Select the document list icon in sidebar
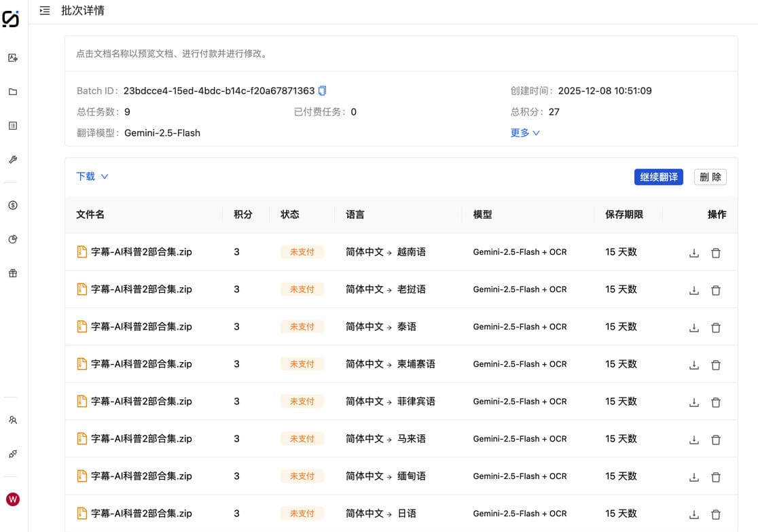758x532 pixels. click(12, 125)
